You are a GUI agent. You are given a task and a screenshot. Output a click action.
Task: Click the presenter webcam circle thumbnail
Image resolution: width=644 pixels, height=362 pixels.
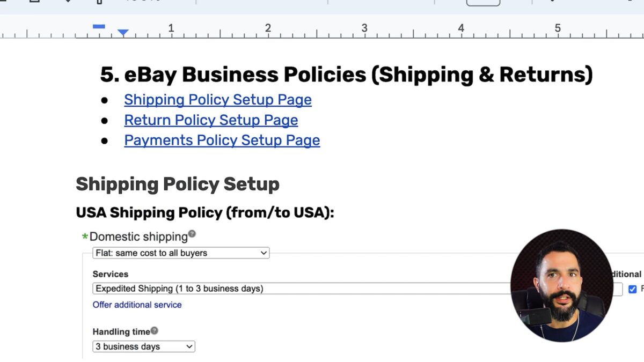click(561, 285)
